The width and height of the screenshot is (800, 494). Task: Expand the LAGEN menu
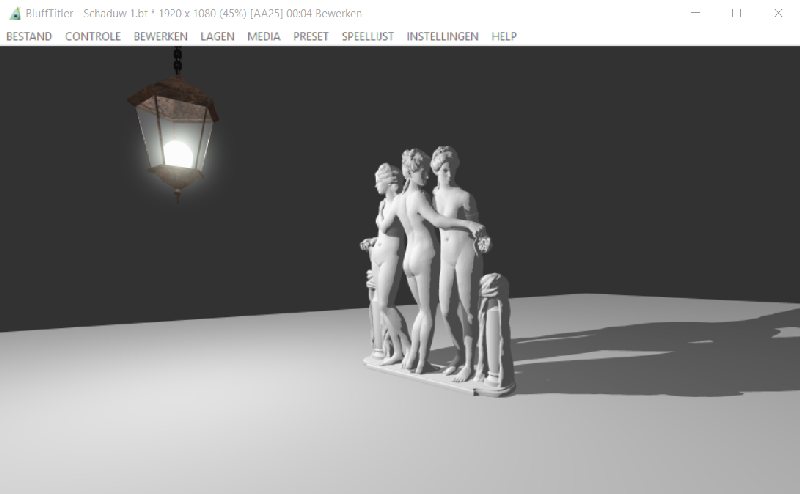tap(217, 36)
